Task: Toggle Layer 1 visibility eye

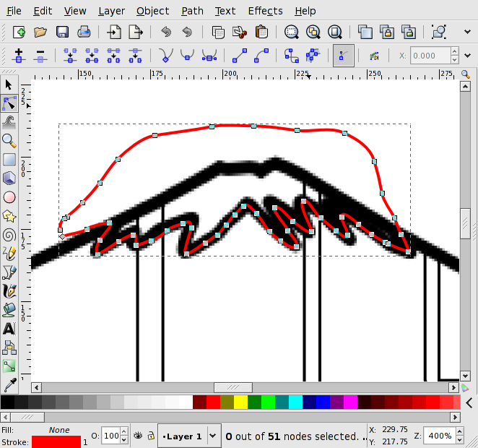Action: coord(137,436)
